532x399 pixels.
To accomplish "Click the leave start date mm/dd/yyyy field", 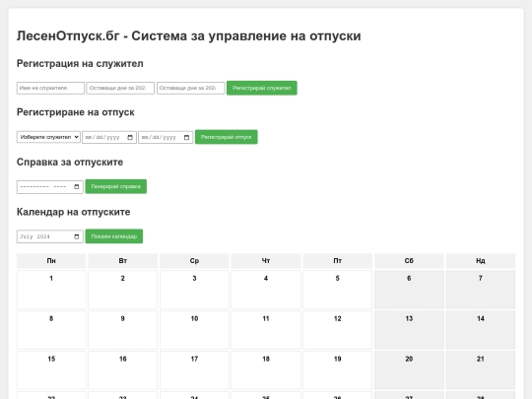I will [109, 137].
